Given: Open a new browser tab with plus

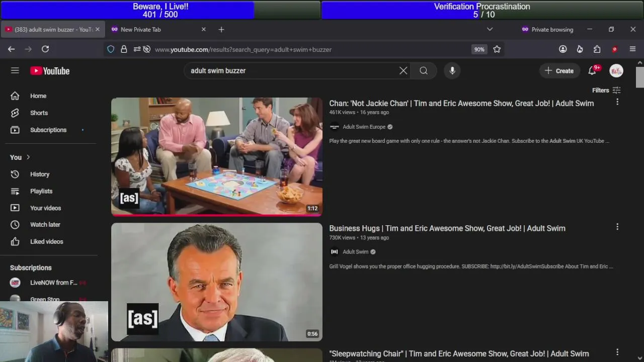Looking at the screenshot, I should pyautogui.click(x=221, y=30).
